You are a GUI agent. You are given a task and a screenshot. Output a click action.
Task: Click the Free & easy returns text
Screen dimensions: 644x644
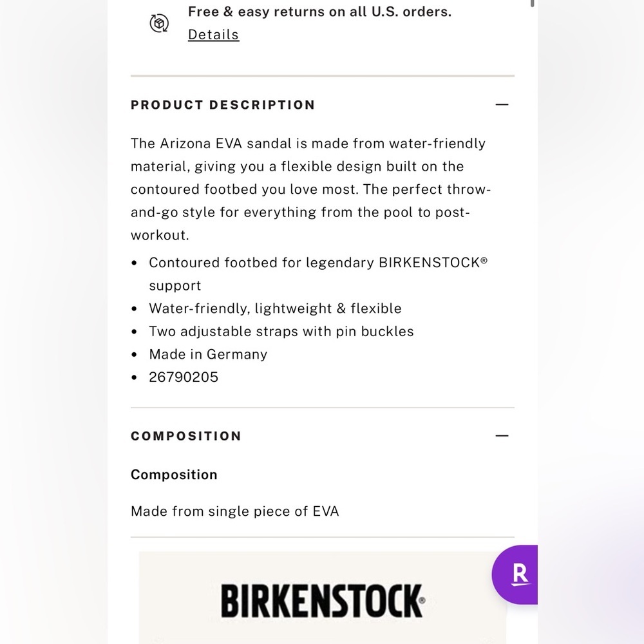[x=319, y=12]
